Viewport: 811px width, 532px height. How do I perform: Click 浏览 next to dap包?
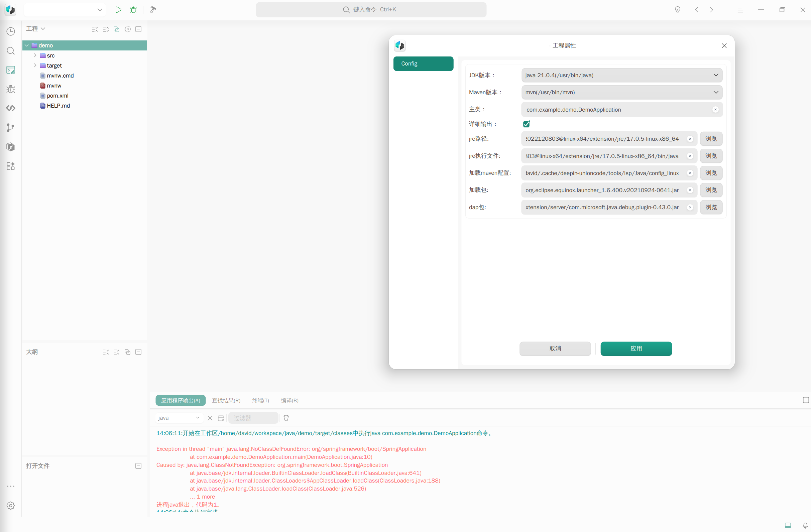[711, 208]
